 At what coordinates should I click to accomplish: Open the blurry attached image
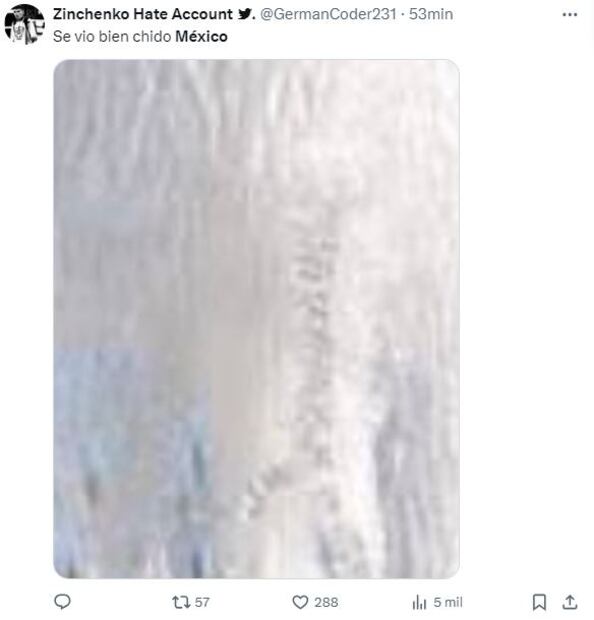click(x=256, y=319)
